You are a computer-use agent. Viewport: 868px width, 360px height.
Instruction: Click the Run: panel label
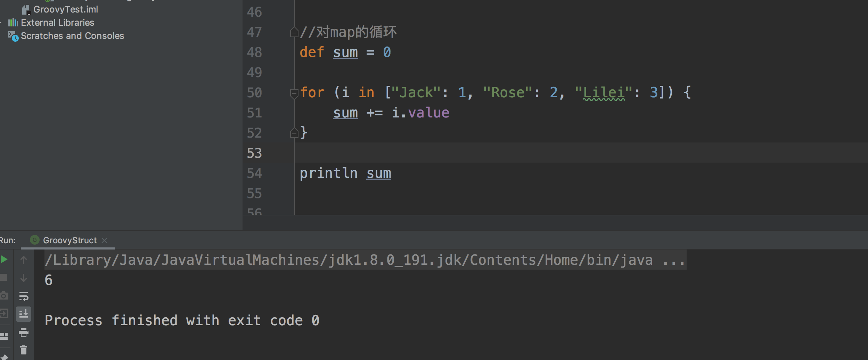point(8,240)
